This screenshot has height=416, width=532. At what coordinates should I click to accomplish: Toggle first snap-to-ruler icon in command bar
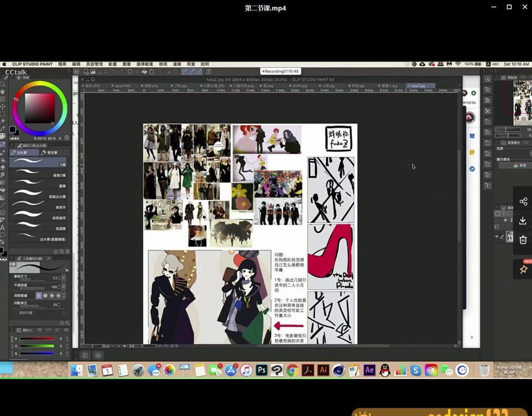pyautogui.click(x=185, y=71)
